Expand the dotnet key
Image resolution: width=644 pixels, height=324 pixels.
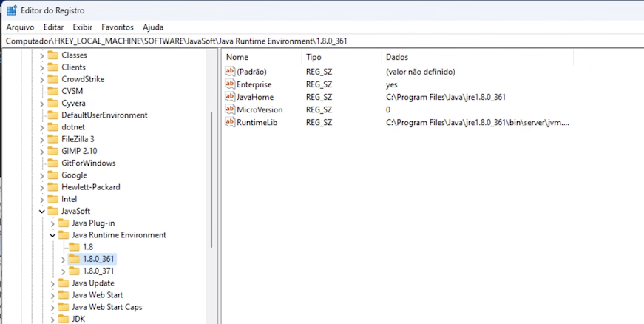tap(42, 127)
